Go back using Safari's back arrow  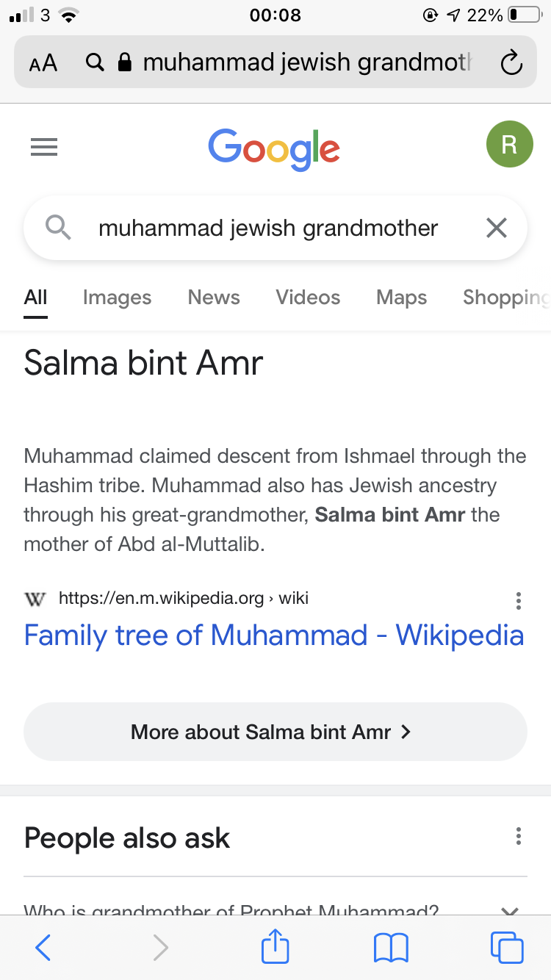coord(43,948)
